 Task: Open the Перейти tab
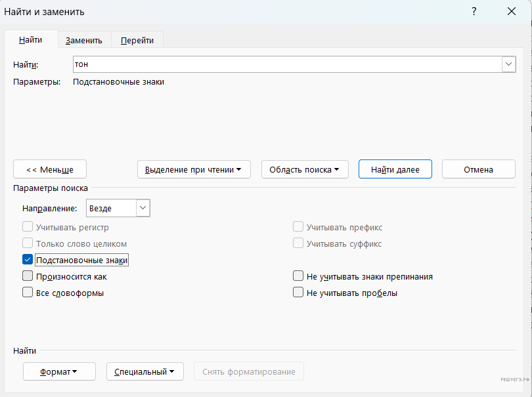click(137, 40)
